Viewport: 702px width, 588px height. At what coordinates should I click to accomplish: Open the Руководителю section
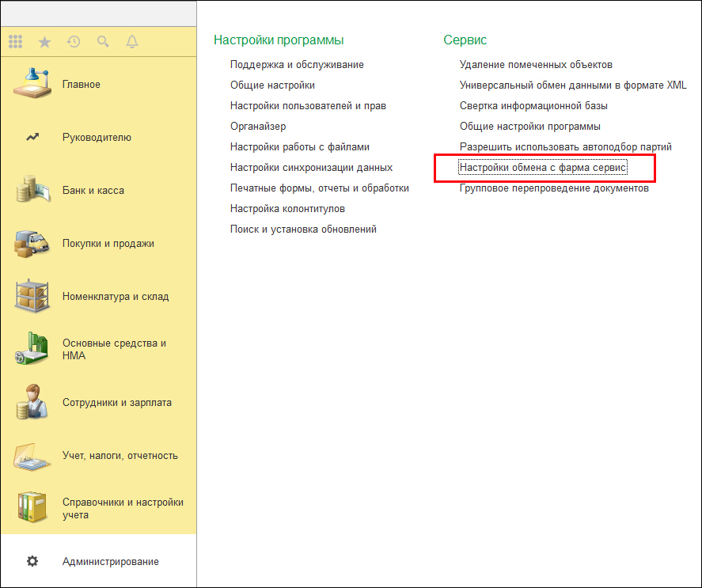(x=97, y=138)
